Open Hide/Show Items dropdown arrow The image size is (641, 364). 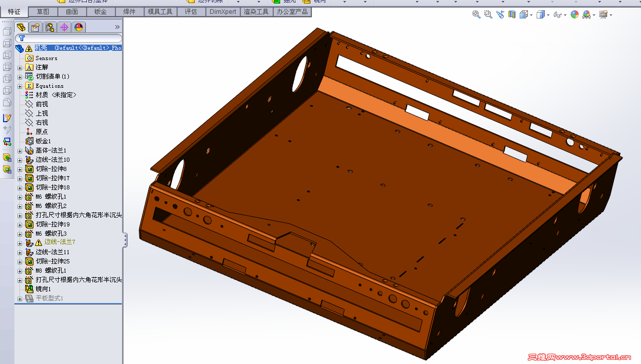[x=565, y=15]
